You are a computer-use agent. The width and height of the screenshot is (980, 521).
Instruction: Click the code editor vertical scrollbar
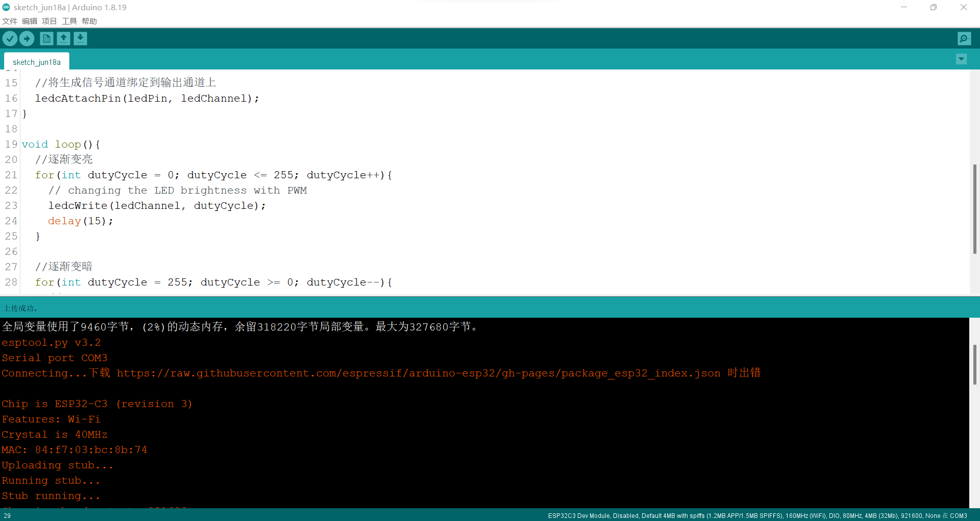point(974,208)
